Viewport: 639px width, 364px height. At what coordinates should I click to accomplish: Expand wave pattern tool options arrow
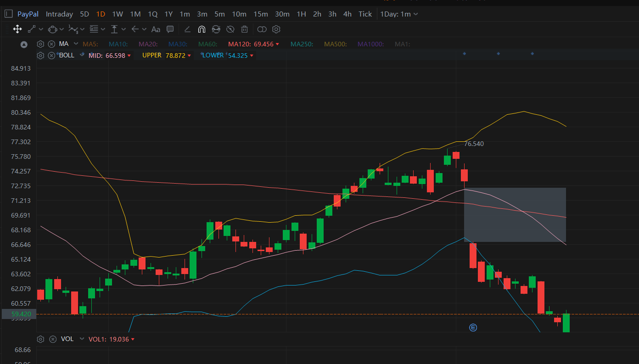[x=83, y=29]
